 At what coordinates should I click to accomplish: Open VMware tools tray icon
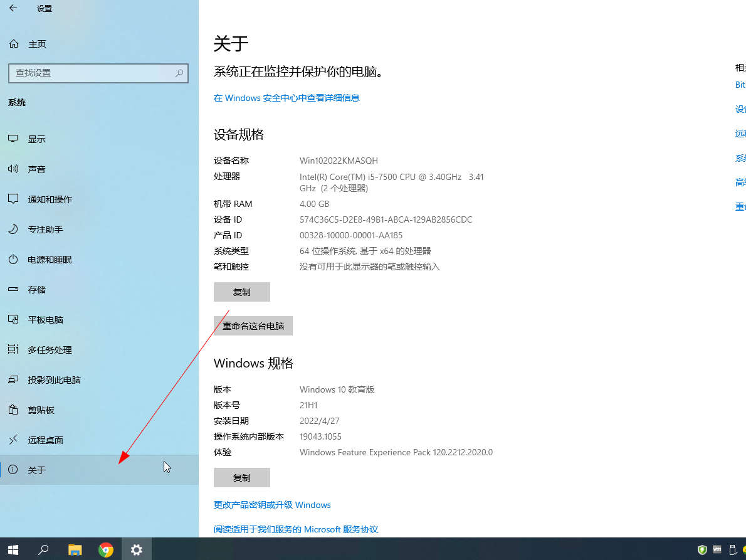coord(717,549)
